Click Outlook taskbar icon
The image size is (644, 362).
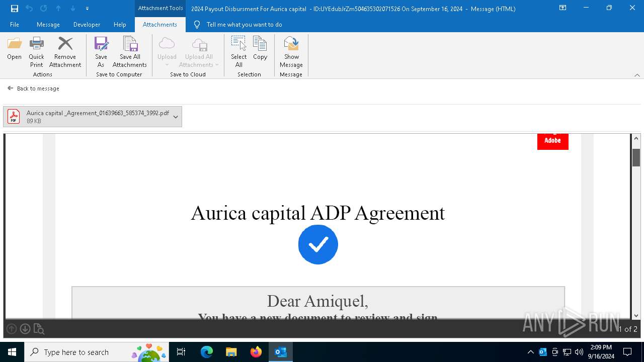pos(280,352)
